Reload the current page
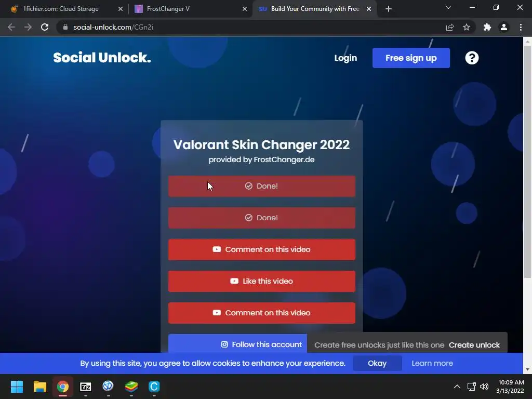 45,27
